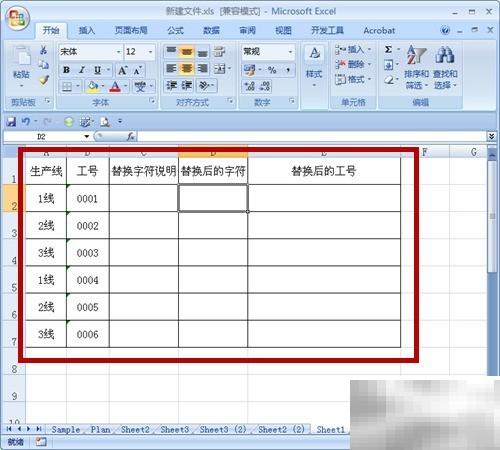The image size is (500, 450).
Task: Open Find and Select (查找和选择) binoculars
Action: pos(445,68)
